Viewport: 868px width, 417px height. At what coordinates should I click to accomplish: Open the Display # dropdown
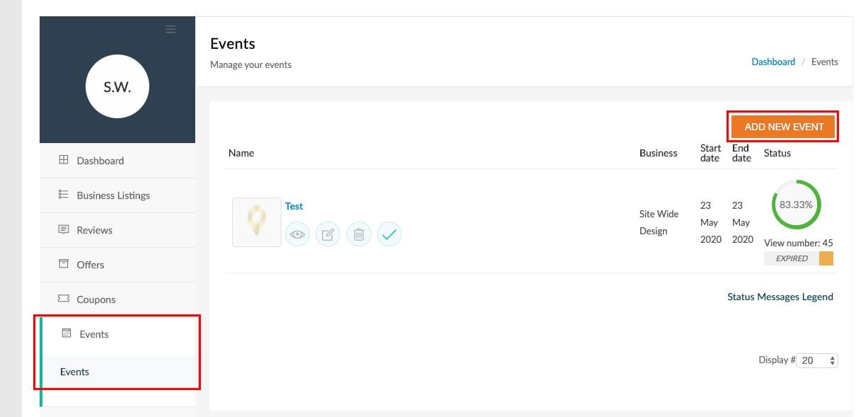click(817, 360)
